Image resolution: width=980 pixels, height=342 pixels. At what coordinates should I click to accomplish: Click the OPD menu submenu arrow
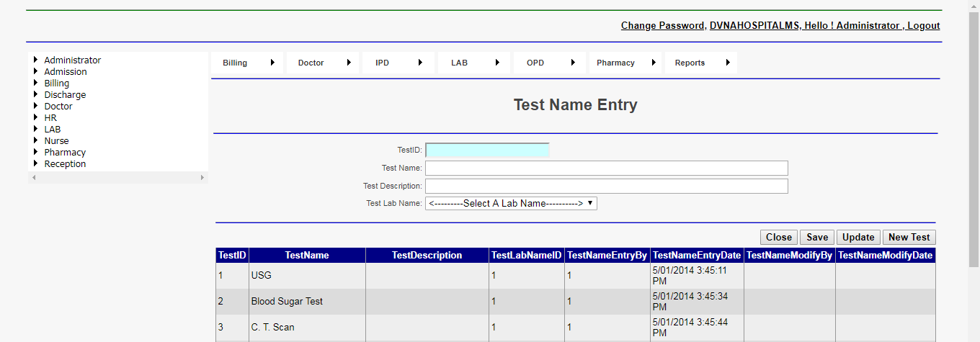(x=573, y=63)
